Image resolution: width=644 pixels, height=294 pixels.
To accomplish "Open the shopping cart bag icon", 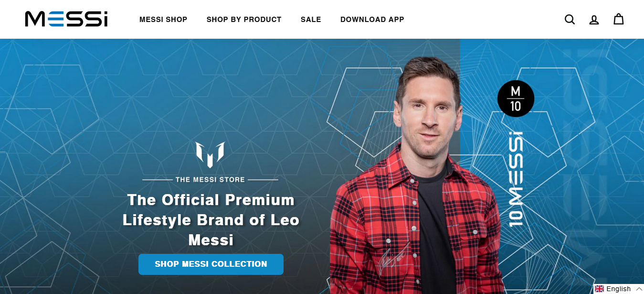I will tap(619, 19).
